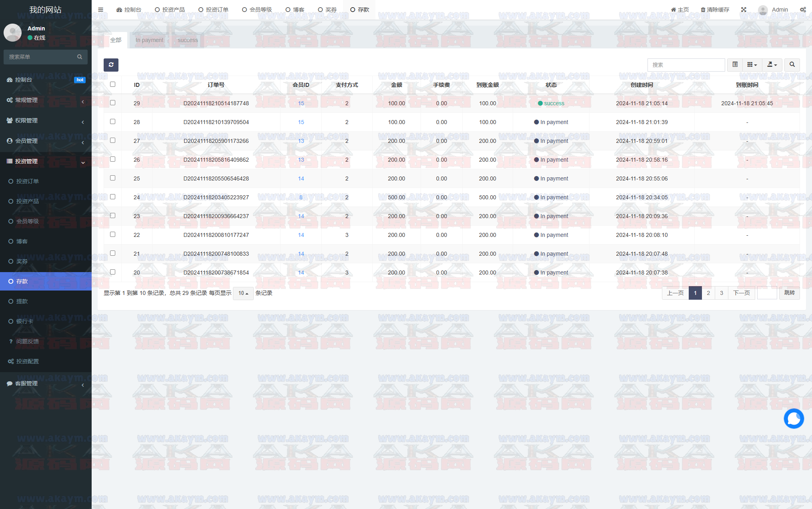Switch to the In payment tab

point(149,40)
